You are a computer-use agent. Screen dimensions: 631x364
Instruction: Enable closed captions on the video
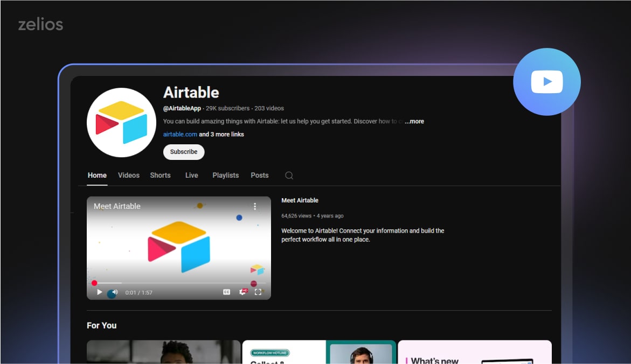(227, 291)
